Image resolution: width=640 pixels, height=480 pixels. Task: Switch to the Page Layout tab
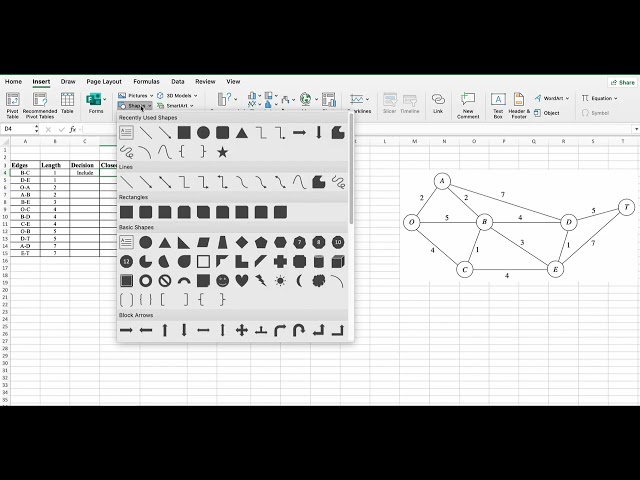[104, 82]
